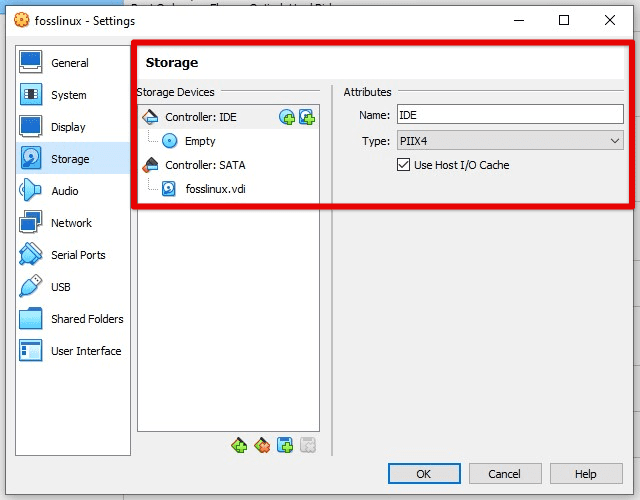This screenshot has width=640, height=500.
Task: Click the VirtualBox settings gear title icon
Action: [22, 20]
